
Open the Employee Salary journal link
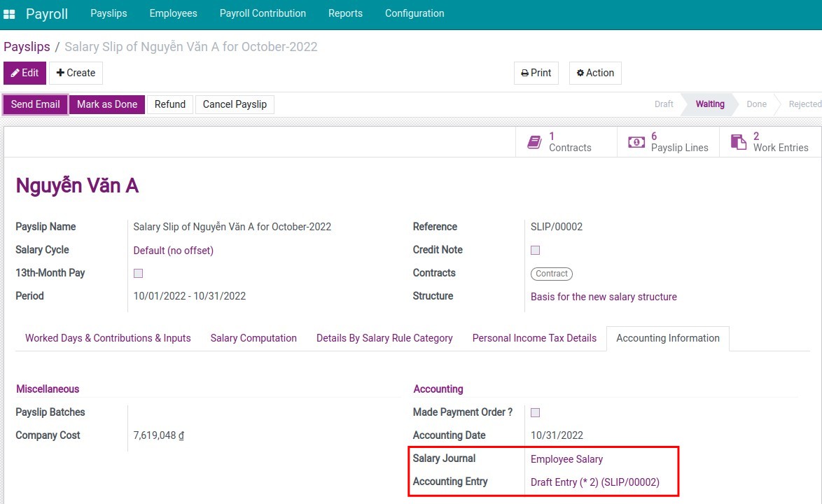click(x=567, y=459)
